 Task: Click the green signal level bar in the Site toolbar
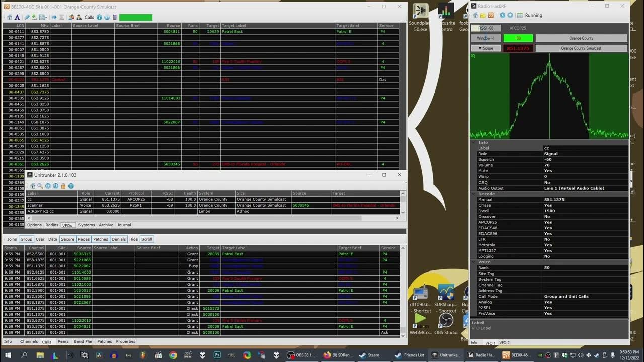[x=135, y=17]
